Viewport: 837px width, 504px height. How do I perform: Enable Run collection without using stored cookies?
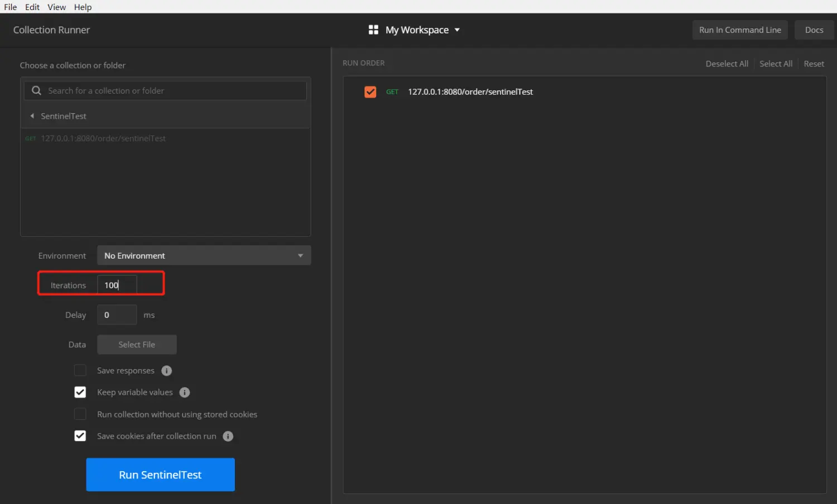tap(80, 414)
